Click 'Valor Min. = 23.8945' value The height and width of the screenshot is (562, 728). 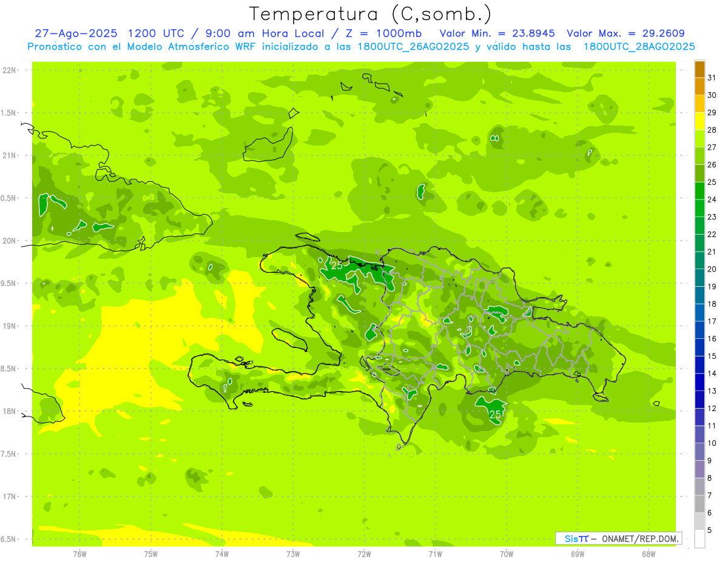(497, 33)
